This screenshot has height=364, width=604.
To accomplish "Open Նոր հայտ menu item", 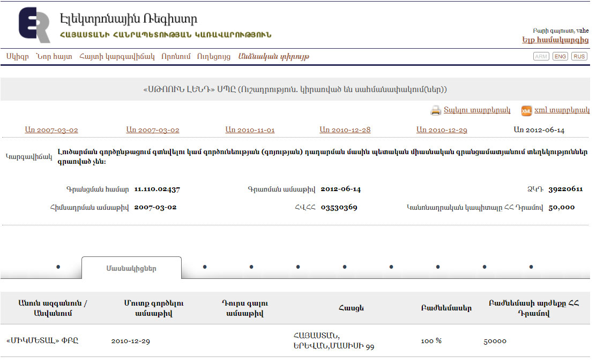I will click(x=54, y=57).
